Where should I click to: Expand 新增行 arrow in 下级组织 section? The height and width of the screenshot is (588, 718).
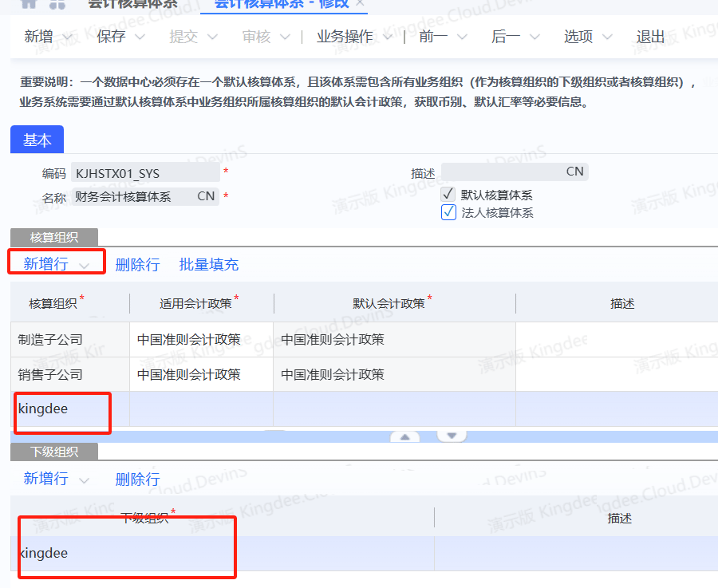(x=84, y=481)
